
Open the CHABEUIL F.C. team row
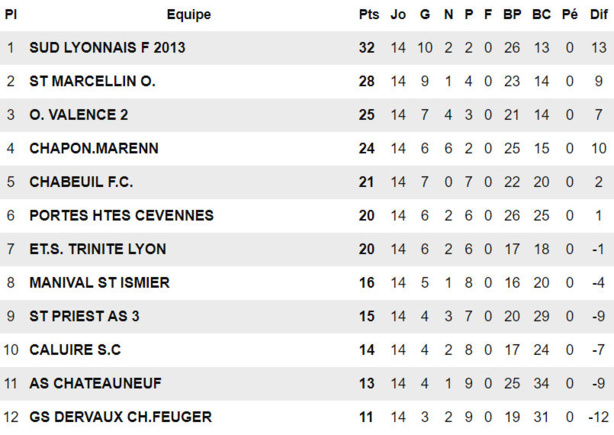81,182
